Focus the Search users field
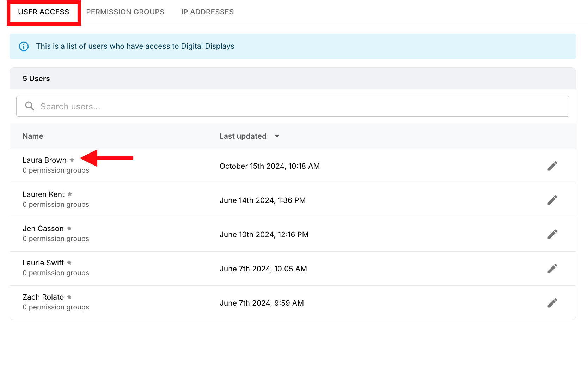588x379 pixels. 293,106
